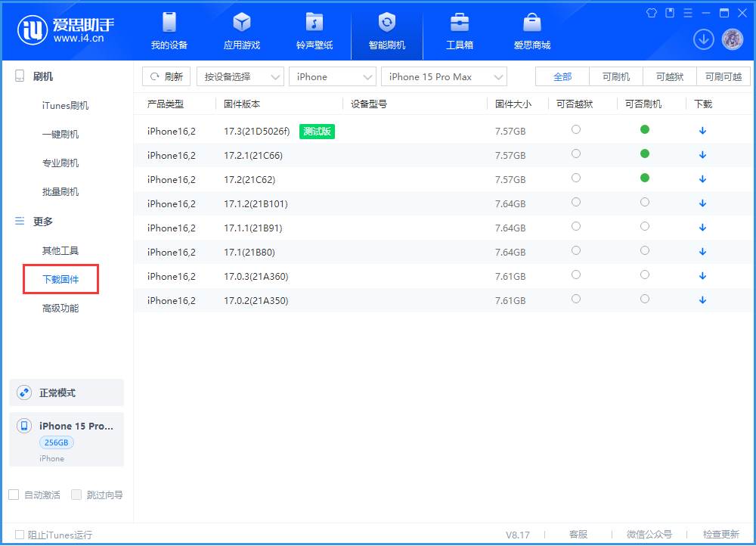Select 其他工具 in the sidebar
The height and width of the screenshot is (546, 756).
(x=60, y=250)
